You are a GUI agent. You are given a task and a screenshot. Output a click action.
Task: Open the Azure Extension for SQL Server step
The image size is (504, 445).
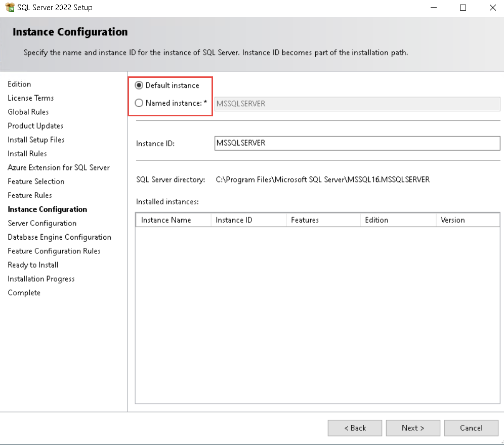(x=59, y=167)
